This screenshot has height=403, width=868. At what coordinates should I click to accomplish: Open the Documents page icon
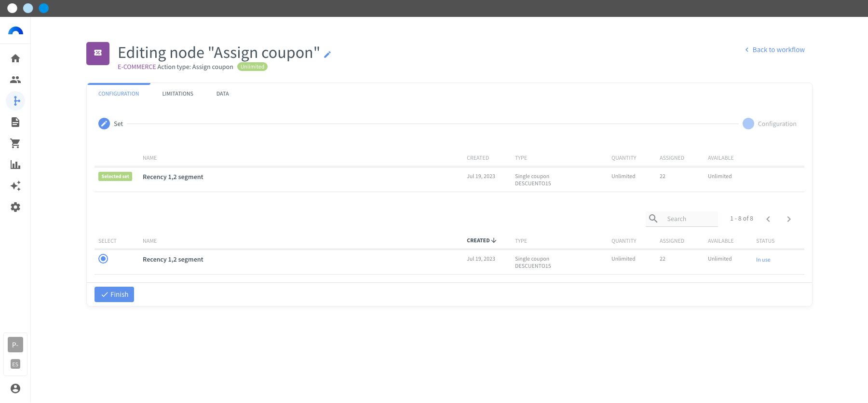[x=15, y=122]
